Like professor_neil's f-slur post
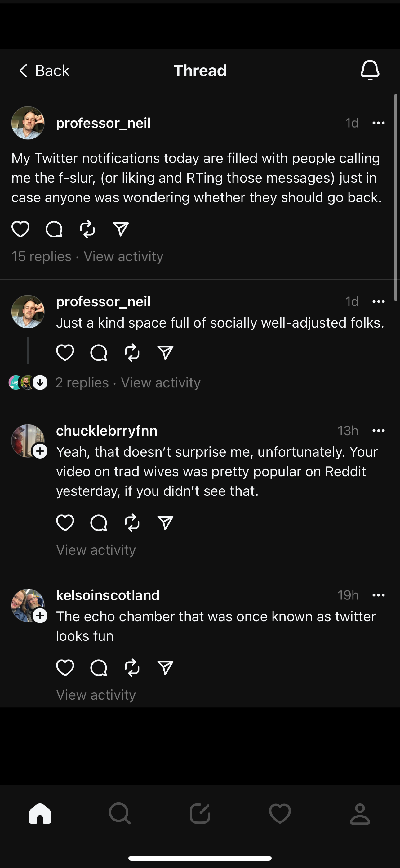The image size is (400, 868). click(20, 229)
